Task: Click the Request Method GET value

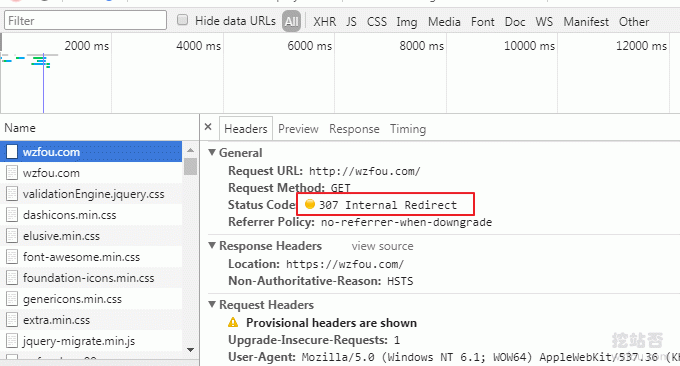Action: point(340,188)
